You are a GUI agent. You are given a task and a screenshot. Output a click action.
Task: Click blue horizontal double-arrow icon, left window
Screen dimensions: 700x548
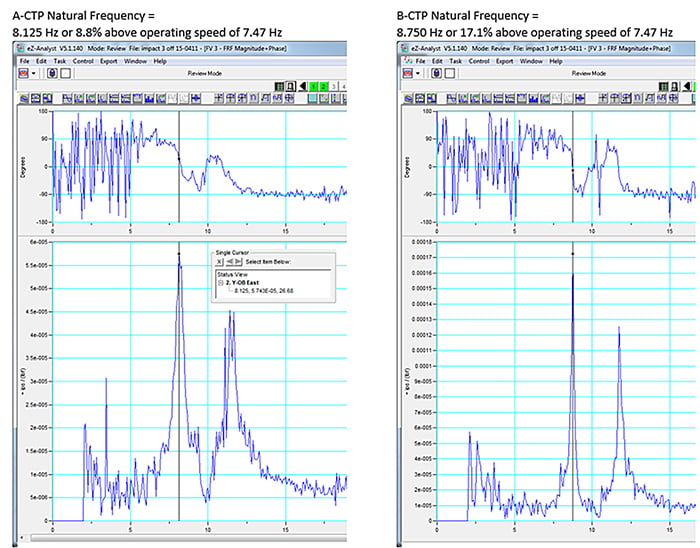pyautogui.click(x=196, y=99)
